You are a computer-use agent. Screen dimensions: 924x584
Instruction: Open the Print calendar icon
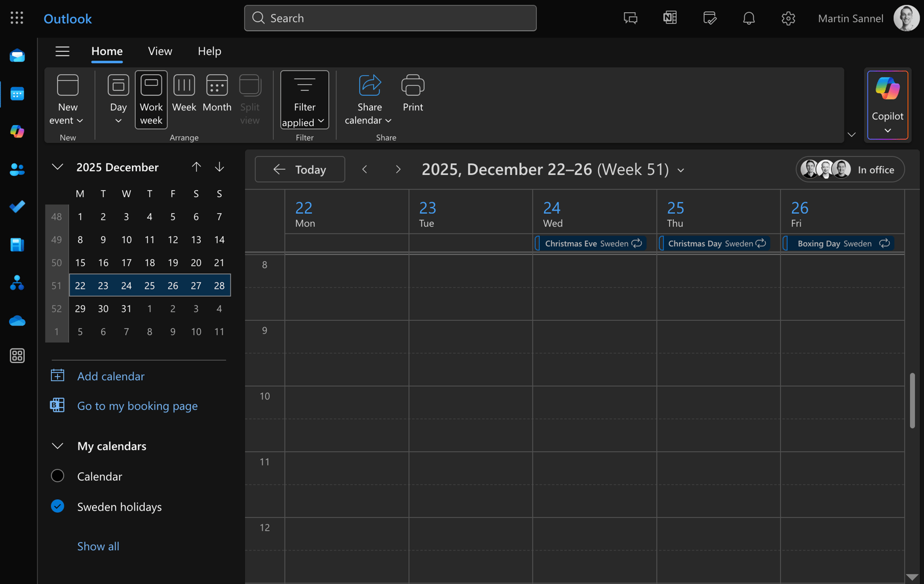412,94
